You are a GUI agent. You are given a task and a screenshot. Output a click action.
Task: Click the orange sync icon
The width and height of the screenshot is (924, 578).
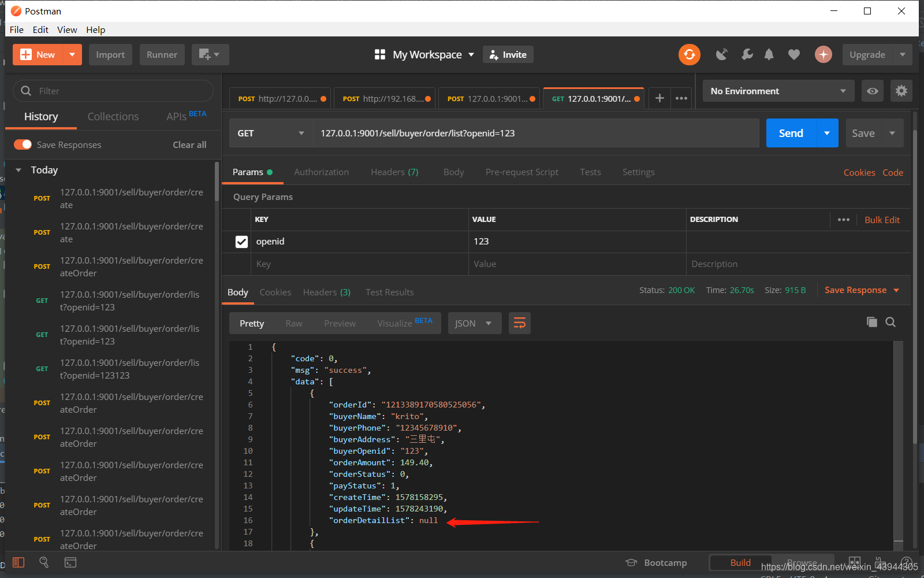tap(690, 55)
